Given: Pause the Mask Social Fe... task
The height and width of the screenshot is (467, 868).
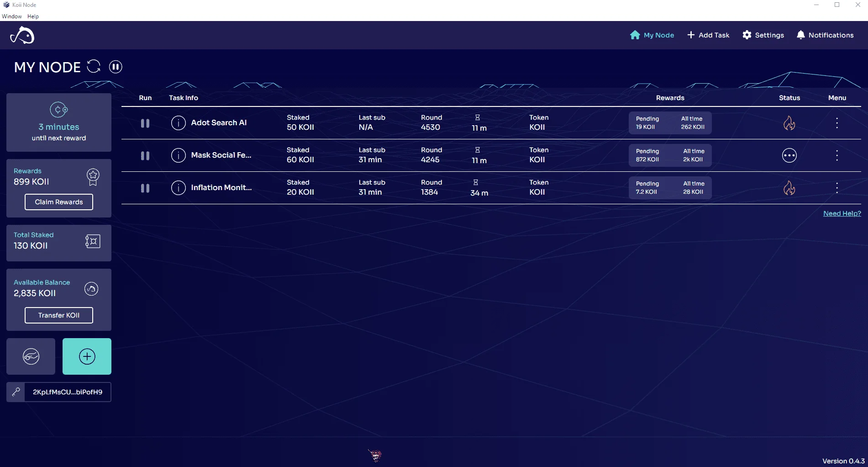Looking at the screenshot, I should click(x=145, y=156).
